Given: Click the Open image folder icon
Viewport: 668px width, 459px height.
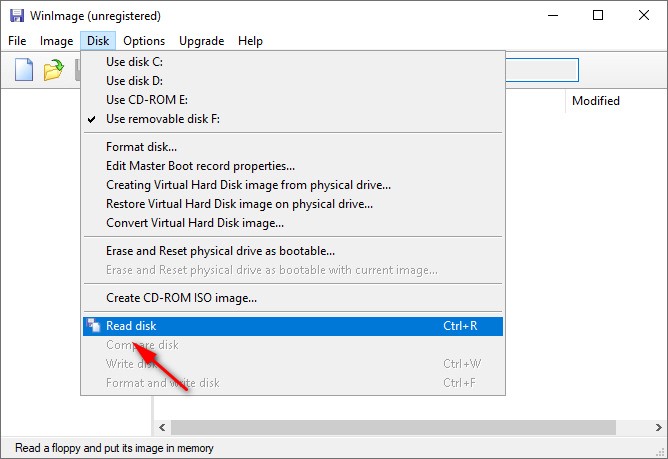Looking at the screenshot, I should (54, 70).
